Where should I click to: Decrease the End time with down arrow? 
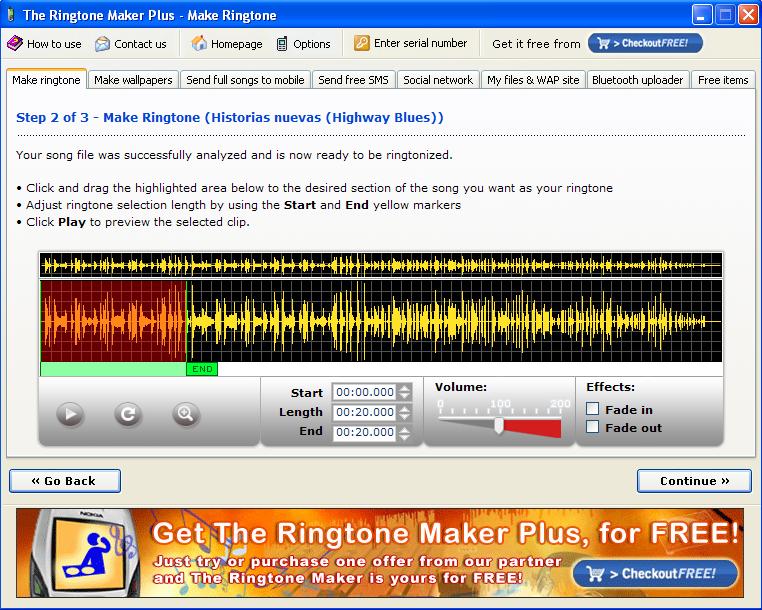point(404,436)
